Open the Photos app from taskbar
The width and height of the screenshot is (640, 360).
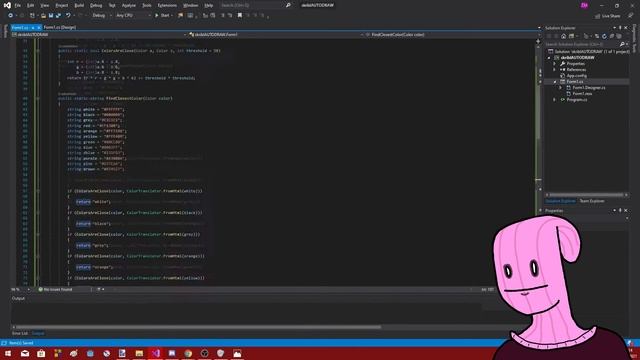tap(237, 353)
